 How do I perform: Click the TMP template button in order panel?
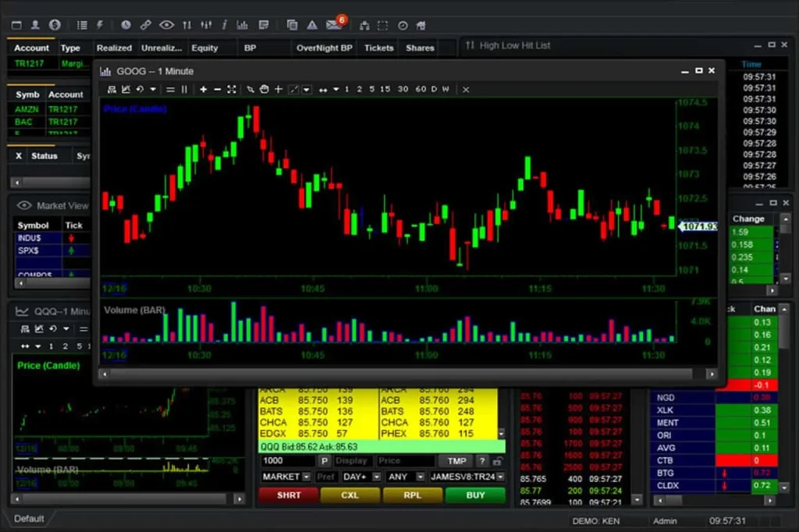tap(456, 461)
